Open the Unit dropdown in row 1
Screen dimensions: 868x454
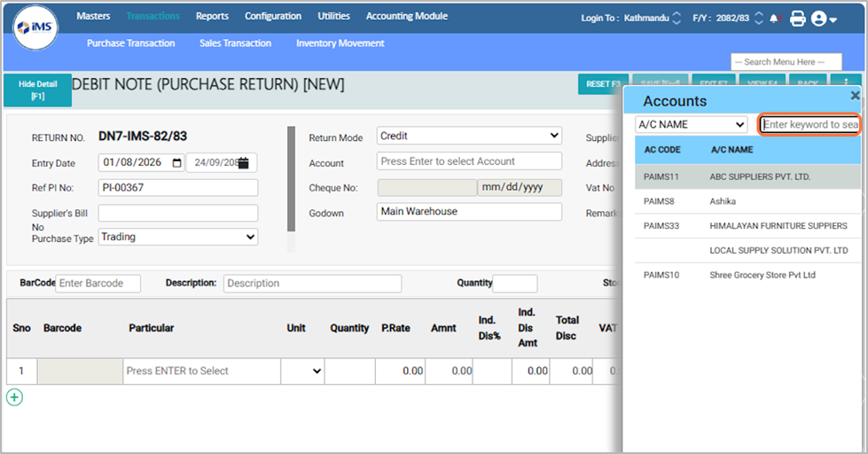coord(317,372)
